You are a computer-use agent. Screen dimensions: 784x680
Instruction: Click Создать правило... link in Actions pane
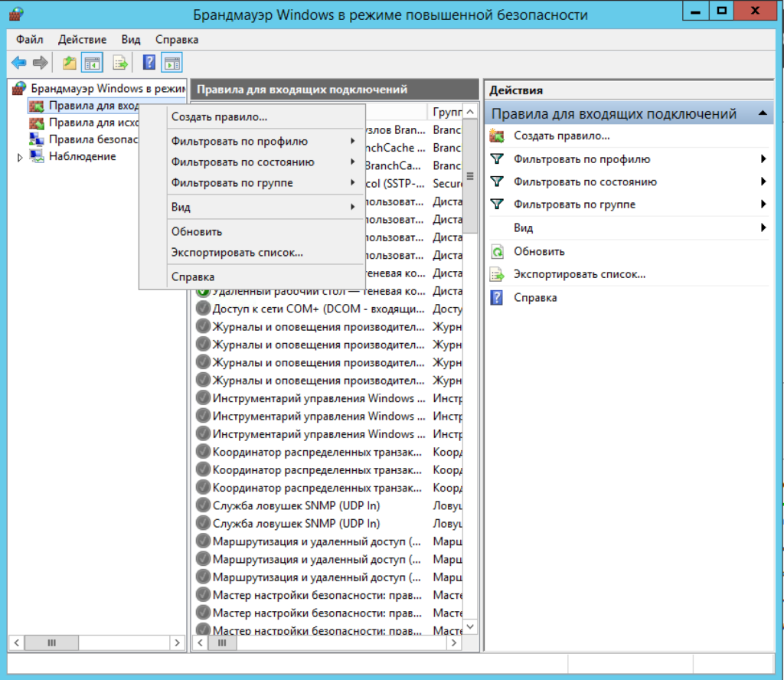(561, 136)
